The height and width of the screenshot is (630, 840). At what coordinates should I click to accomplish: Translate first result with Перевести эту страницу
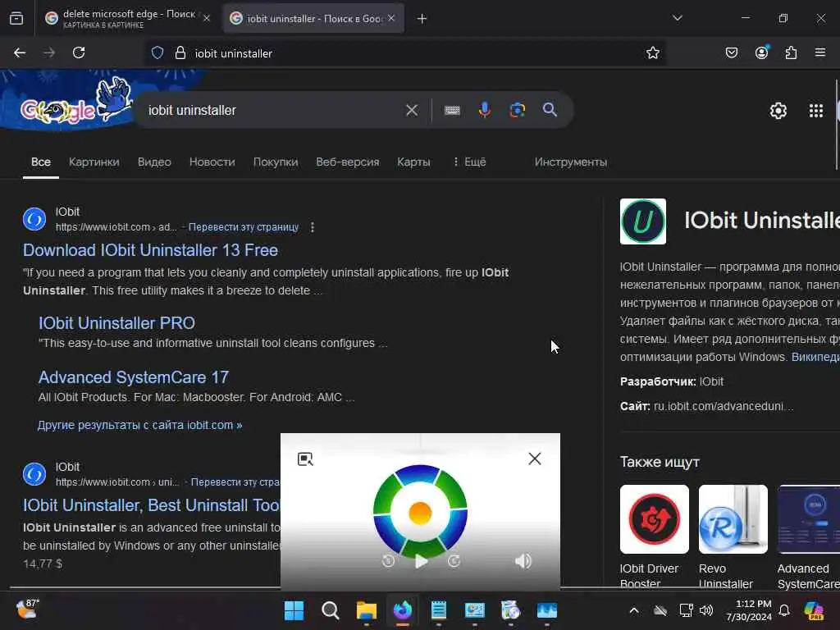pyautogui.click(x=244, y=227)
